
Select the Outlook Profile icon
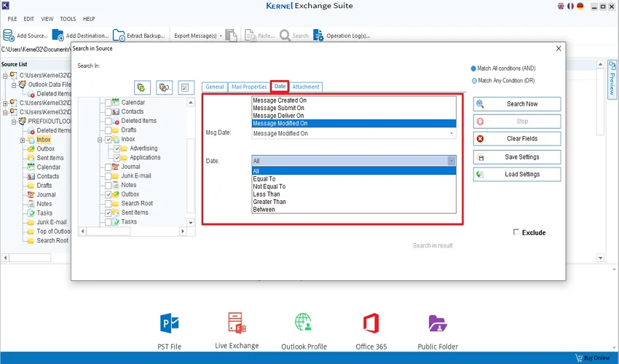(304, 323)
